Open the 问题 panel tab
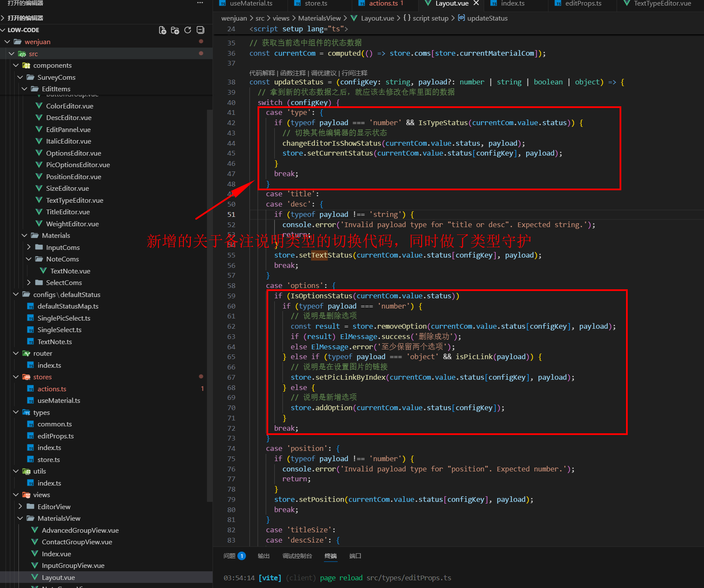The height and width of the screenshot is (588, 704). pyautogui.click(x=230, y=556)
